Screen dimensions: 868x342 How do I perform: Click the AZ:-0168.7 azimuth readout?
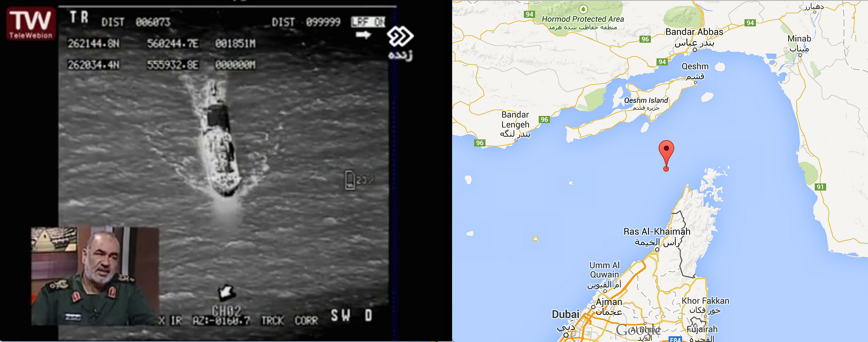click(x=221, y=321)
